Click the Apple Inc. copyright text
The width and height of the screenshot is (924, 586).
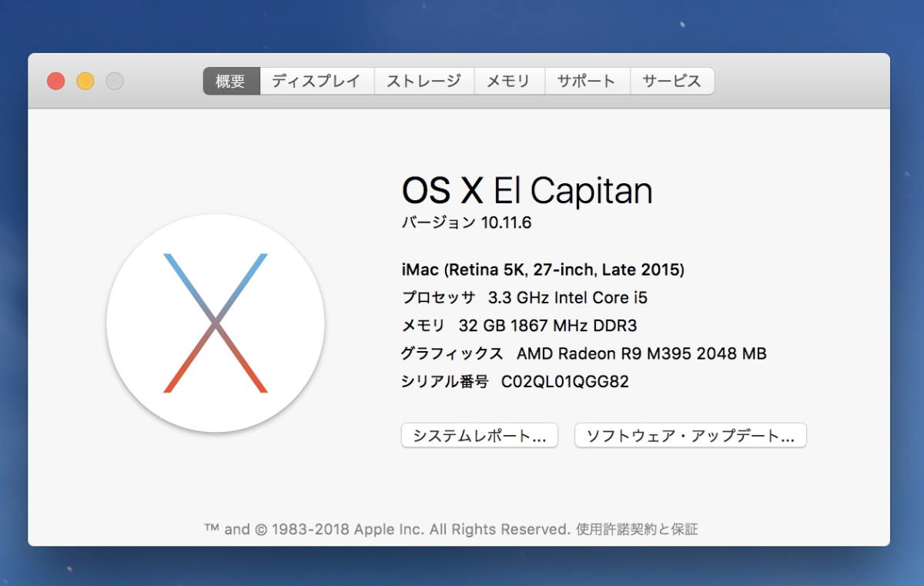click(387, 529)
